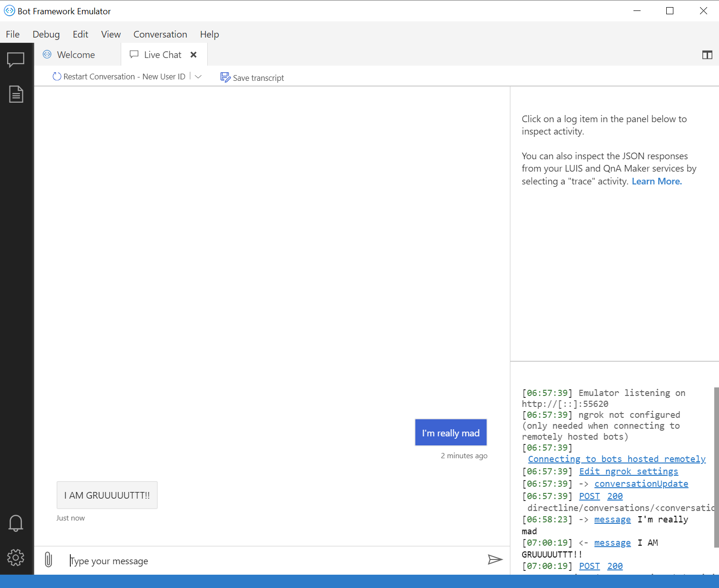Open the File menu

(x=13, y=34)
